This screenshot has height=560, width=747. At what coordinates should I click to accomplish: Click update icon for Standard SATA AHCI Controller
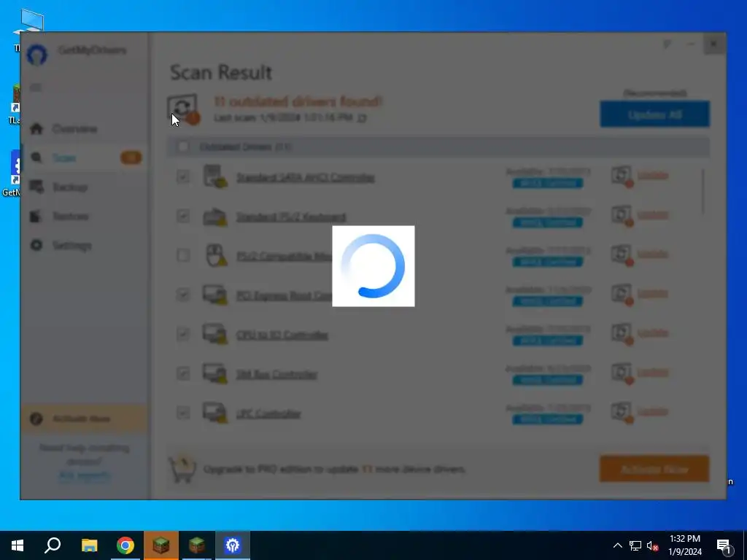coord(622,176)
